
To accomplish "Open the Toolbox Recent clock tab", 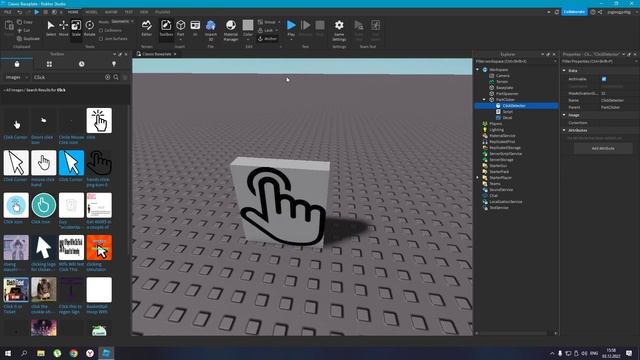I will pos(82,64).
